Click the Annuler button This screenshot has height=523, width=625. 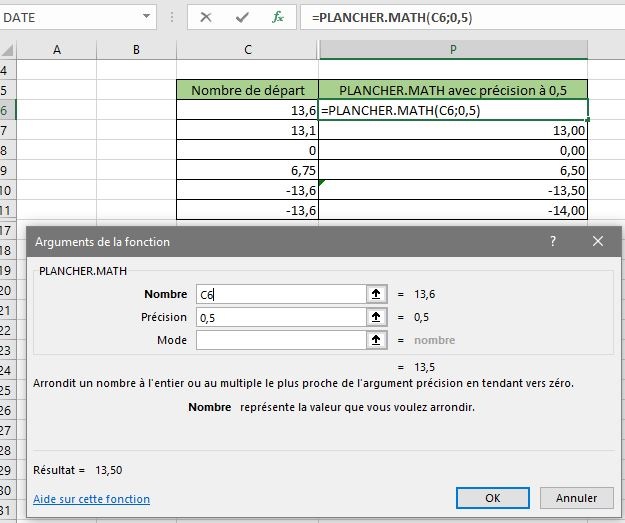click(576, 497)
